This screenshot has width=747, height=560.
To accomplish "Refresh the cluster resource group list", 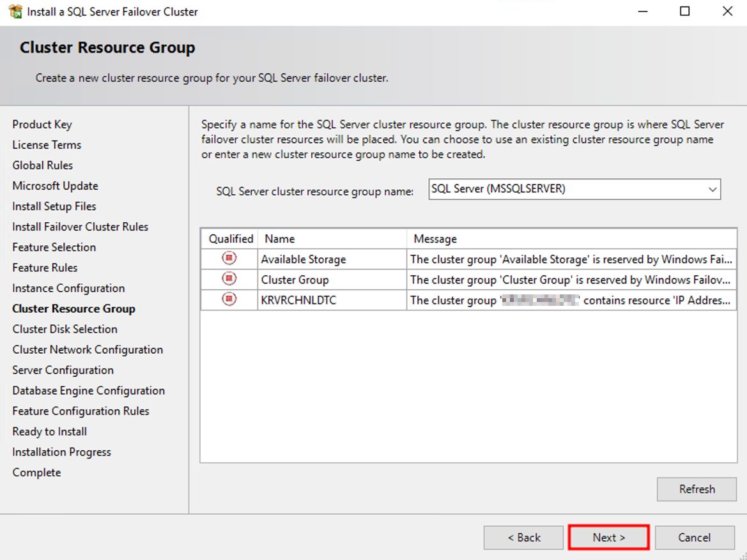I will pyautogui.click(x=697, y=489).
